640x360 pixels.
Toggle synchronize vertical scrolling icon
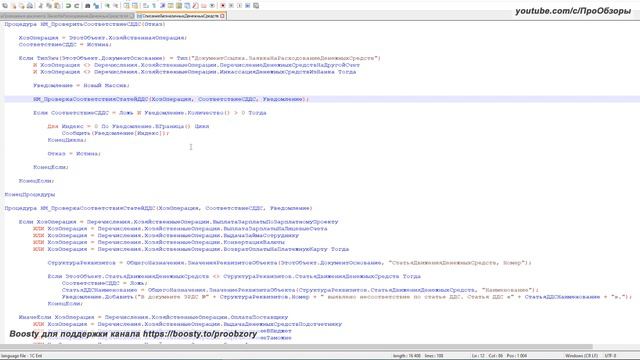coord(126,6)
